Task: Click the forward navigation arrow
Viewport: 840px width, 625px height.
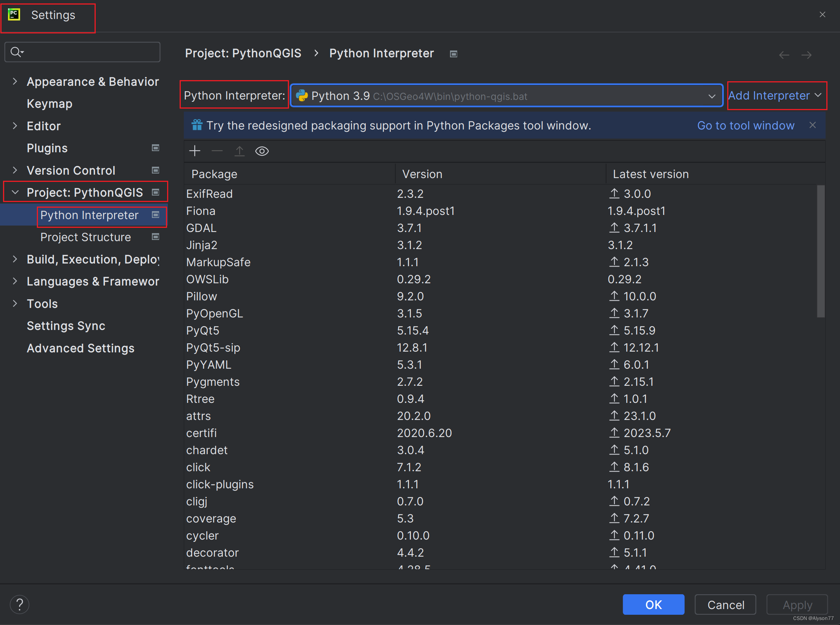Action: pos(806,55)
